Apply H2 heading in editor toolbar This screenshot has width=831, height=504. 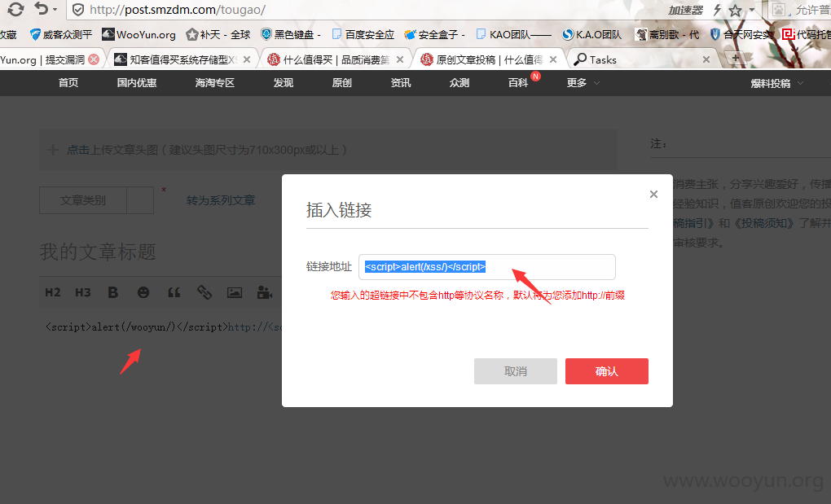point(52,292)
